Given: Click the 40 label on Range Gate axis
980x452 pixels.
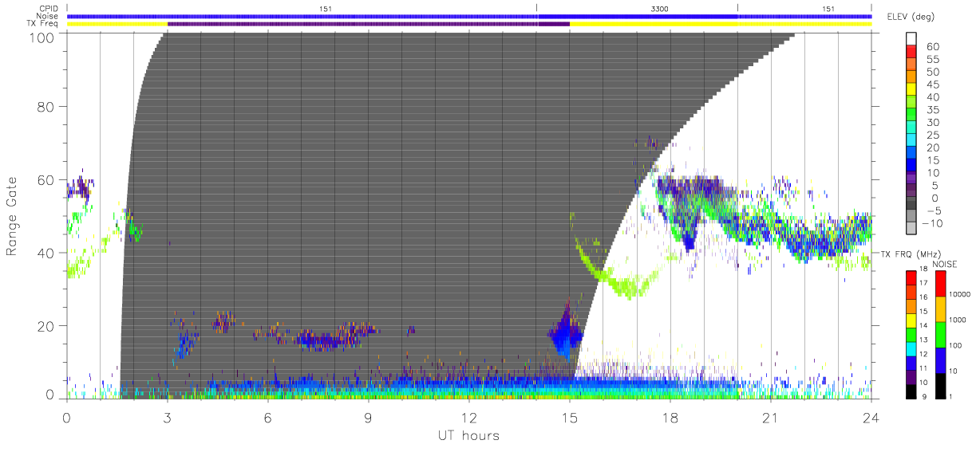Looking at the screenshot, I should point(45,253).
